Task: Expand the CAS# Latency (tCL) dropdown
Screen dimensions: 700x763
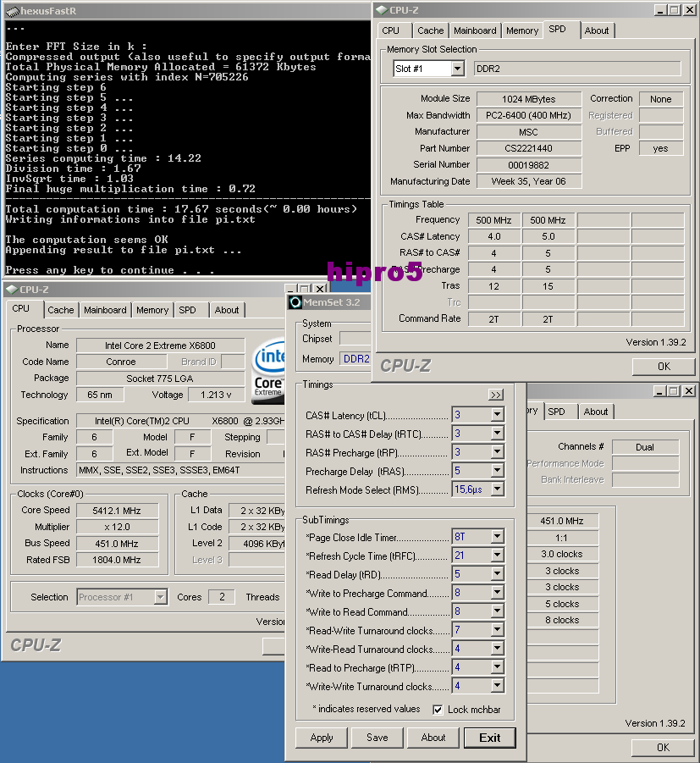Action: coord(497,415)
